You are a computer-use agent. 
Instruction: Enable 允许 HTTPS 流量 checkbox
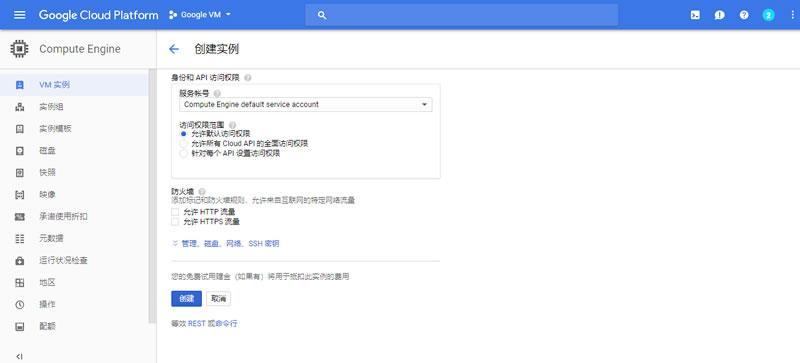point(175,222)
